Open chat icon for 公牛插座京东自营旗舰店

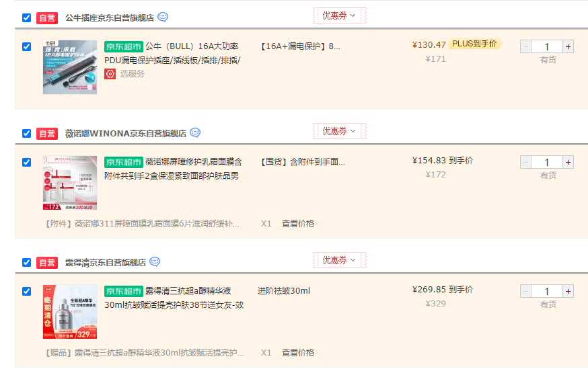[x=163, y=17]
